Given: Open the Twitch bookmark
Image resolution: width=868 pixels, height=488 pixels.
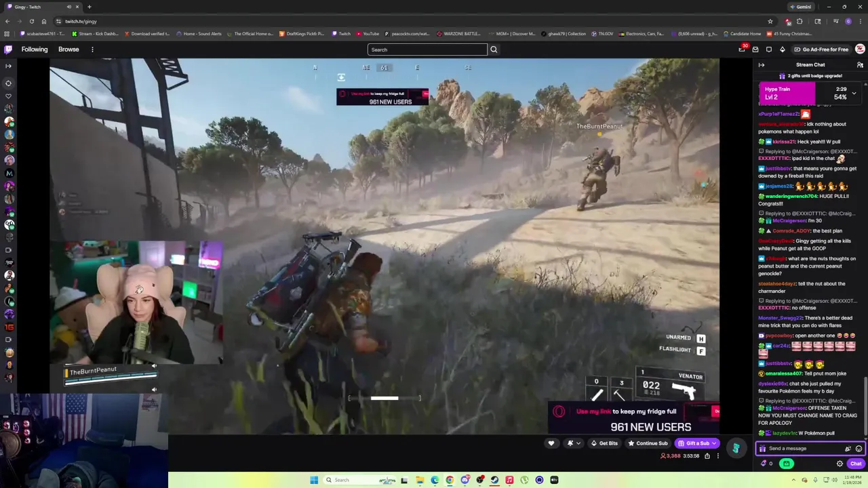Looking at the screenshot, I should tap(342, 34).
